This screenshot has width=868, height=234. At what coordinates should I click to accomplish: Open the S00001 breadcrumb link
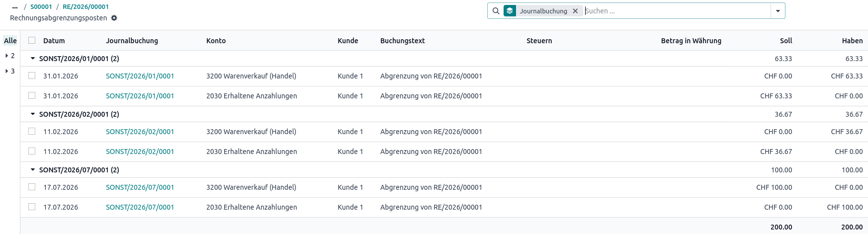click(41, 7)
